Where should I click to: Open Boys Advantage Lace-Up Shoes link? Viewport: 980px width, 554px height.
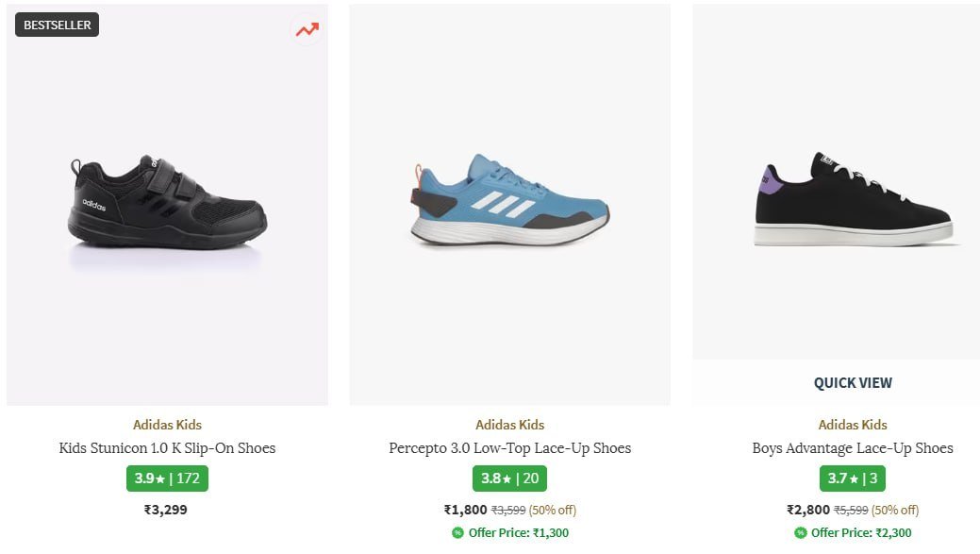tap(853, 448)
